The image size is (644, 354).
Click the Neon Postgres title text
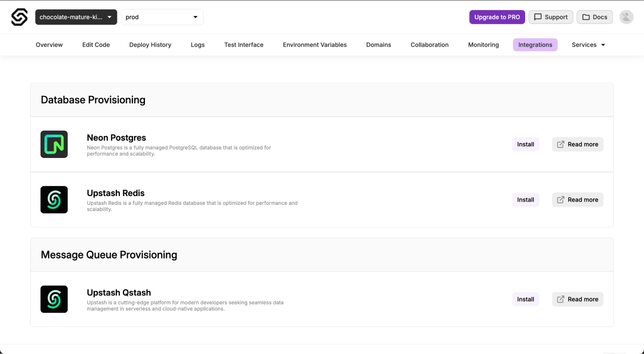point(116,138)
